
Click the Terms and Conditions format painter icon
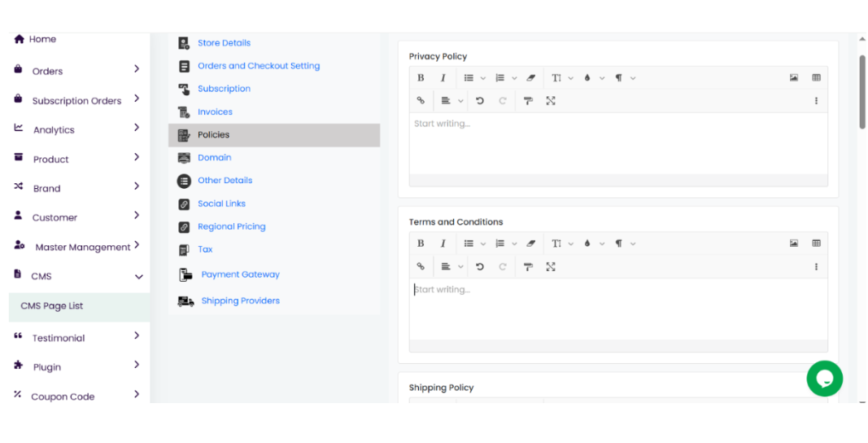tap(528, 266)
